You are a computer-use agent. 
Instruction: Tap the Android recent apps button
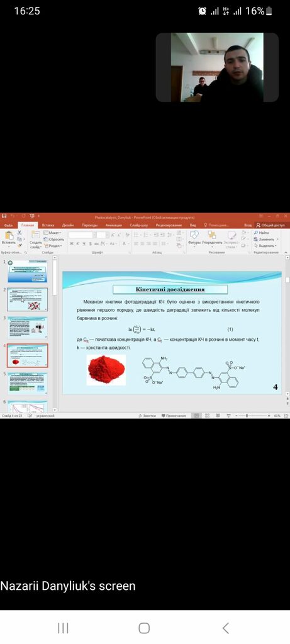click(x=63, y=628)
